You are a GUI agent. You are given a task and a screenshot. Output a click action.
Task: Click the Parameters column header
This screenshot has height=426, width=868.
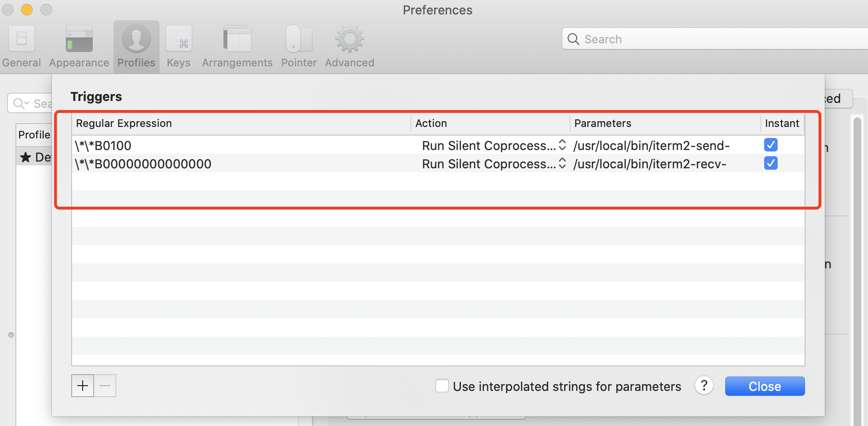click(666, 124)
